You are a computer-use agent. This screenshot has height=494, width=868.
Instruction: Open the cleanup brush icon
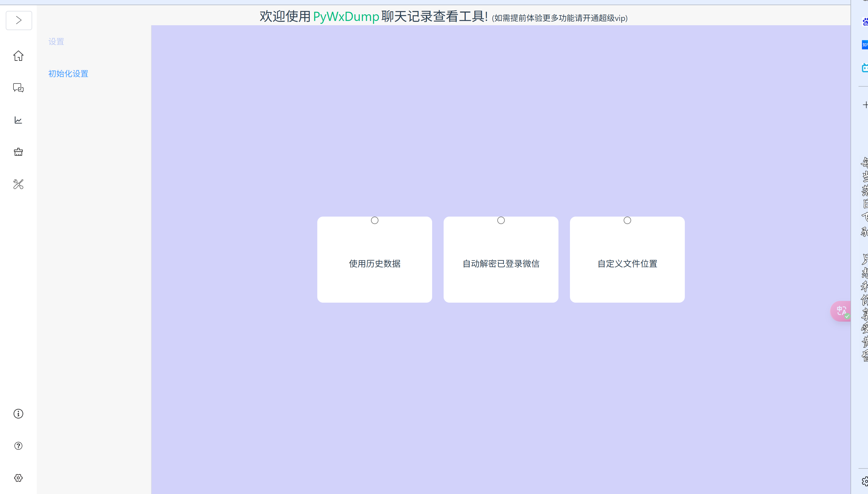(x=18, y=152)
